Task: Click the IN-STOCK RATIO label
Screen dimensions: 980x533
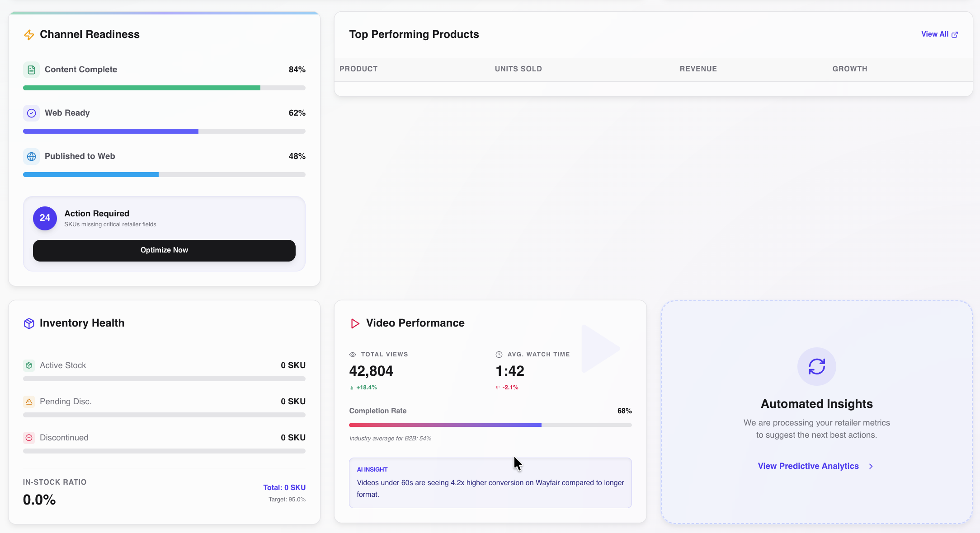Action: [55, 482]
